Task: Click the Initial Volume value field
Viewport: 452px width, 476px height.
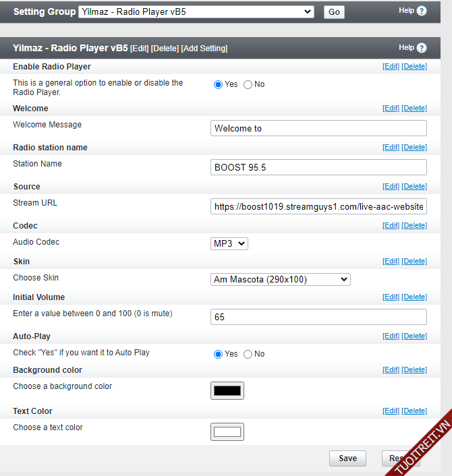Action: (x=318, y=317)
